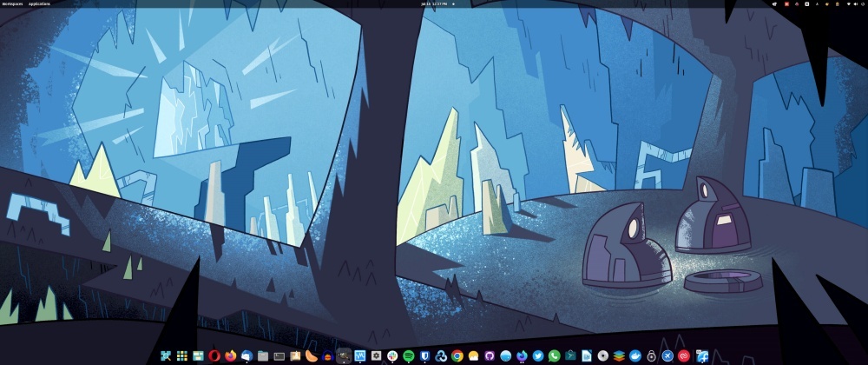Open the volume indicator in top bar

point(856,3)
